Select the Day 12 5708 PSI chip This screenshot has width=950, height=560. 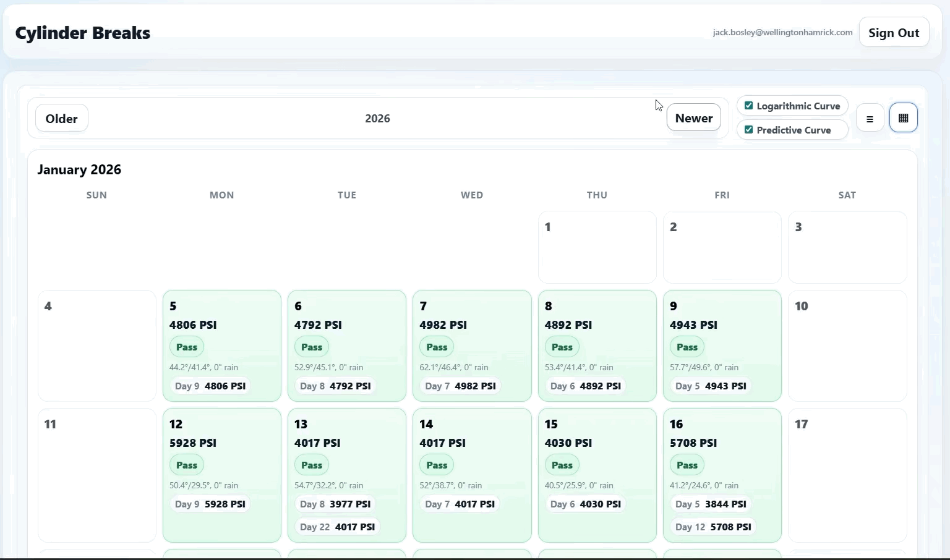pyautogui.click(x=713, y=527)
